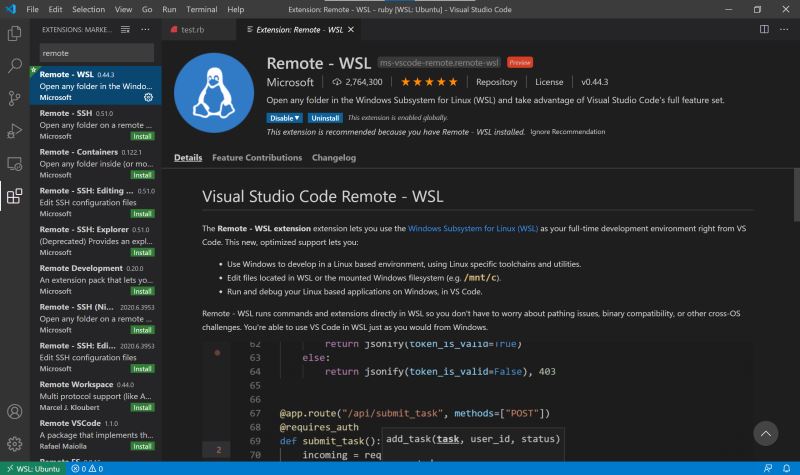
Task: Click the extensions search input field
Action: (96, 52)
